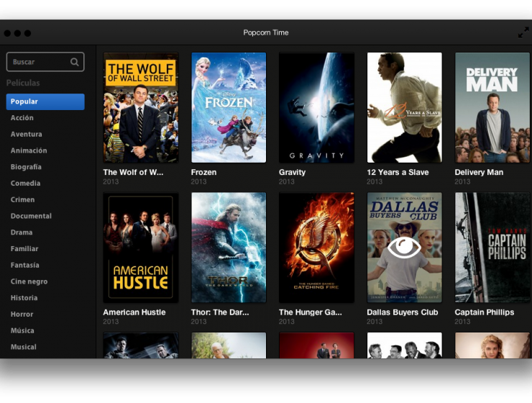Select the Popular category

coord(45,102)
